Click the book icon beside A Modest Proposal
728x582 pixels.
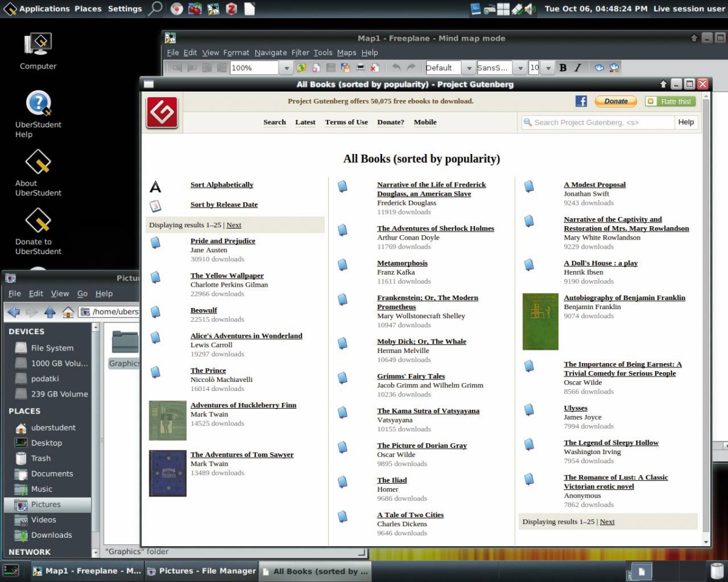pyautogui.click(x=529, y=186)
